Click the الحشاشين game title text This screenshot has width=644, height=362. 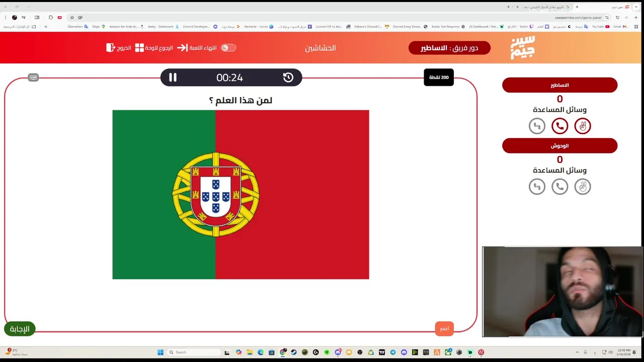pos(320,48)
